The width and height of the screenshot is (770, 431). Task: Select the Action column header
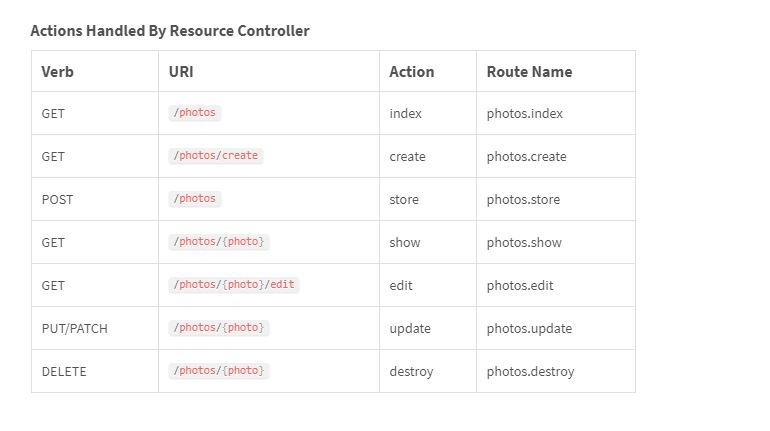click(412, 72)
